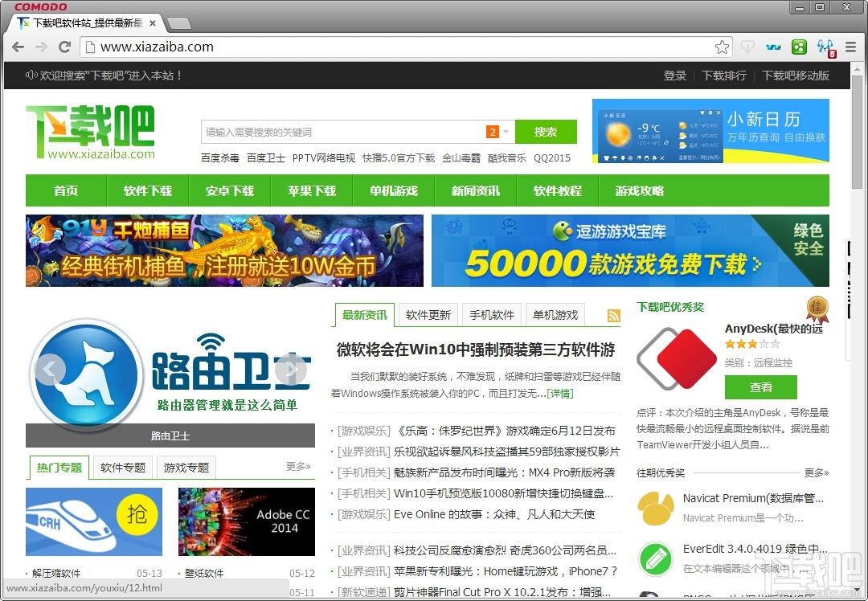Open 安卓下载 in the navigation bar
The height and width of the screenshot is (601, 868).
click(x=230, y=191)
